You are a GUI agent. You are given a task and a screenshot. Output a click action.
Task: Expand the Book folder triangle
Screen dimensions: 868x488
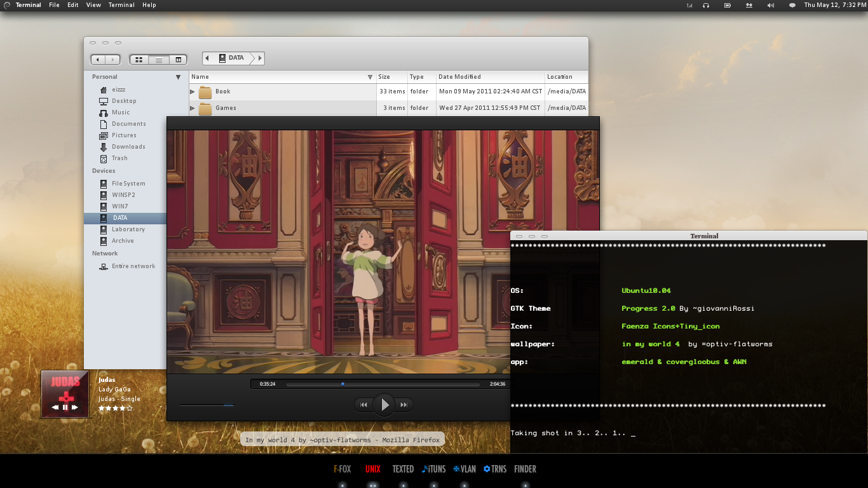[x=193, y=91]
